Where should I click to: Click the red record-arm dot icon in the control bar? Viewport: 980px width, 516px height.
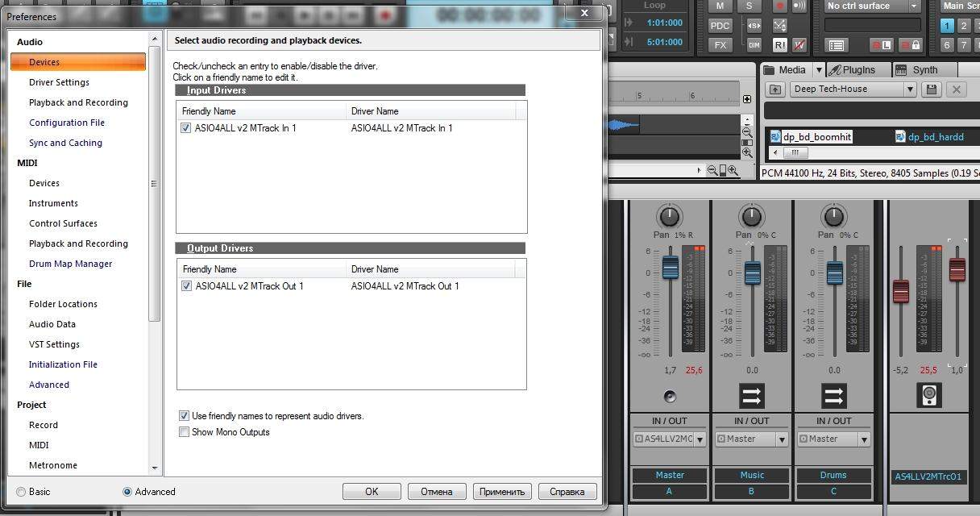779,6
